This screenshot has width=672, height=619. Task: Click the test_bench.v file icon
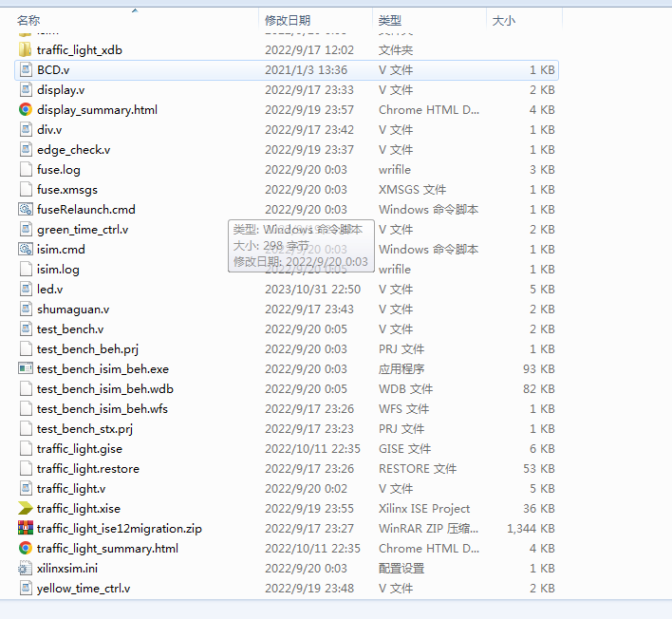[26, 328]
